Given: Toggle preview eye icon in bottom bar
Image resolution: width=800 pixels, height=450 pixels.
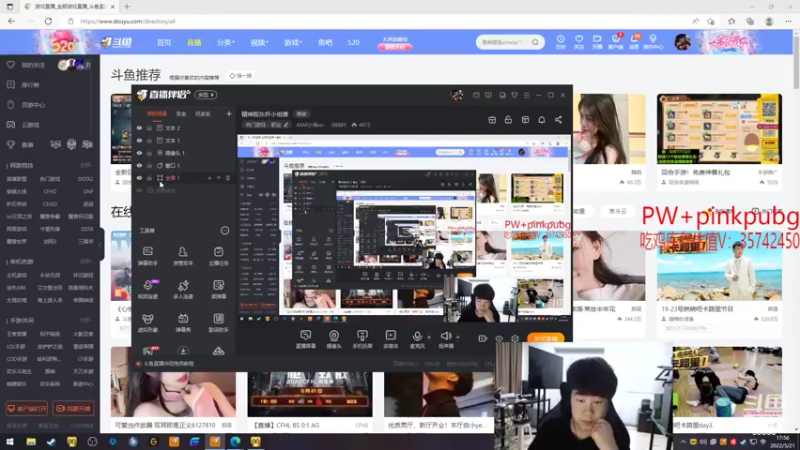Looking at the screenshot, I should (x=499, y=338).
